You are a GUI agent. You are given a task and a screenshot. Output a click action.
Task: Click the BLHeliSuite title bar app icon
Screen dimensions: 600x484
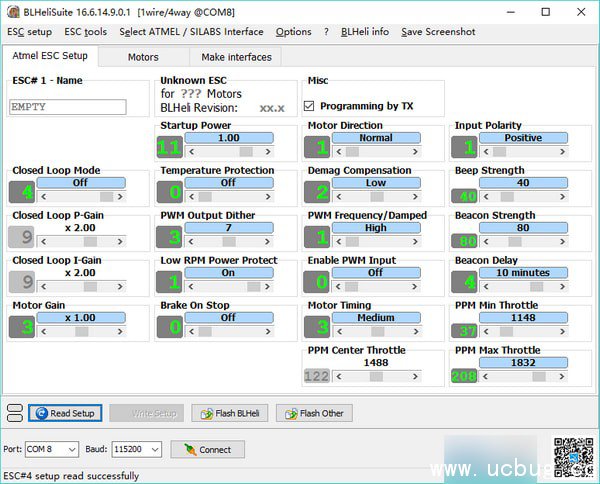[x=12, y=12]
